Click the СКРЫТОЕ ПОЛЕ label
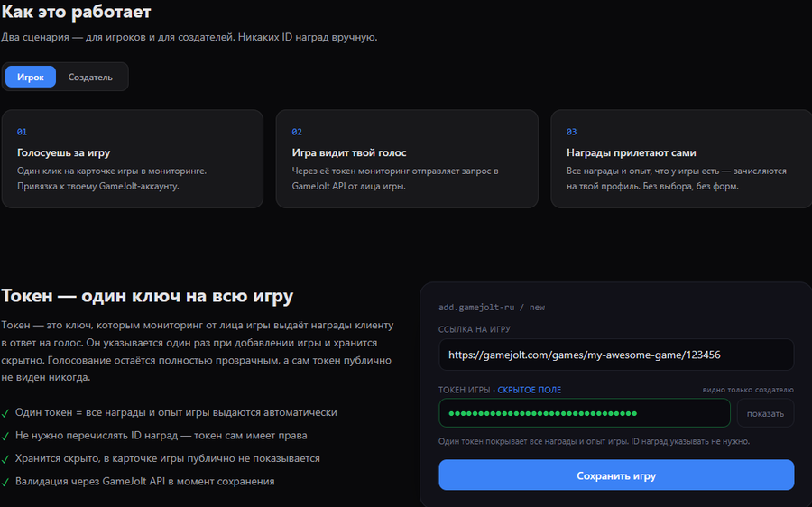This screenshot has width=812, height=507. 530,390
